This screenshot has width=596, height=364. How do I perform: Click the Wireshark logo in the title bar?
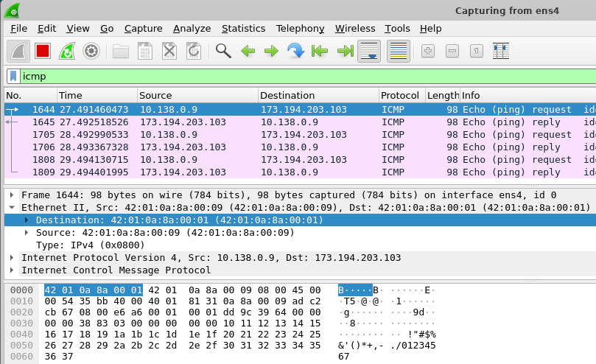(x=13, y=10)
